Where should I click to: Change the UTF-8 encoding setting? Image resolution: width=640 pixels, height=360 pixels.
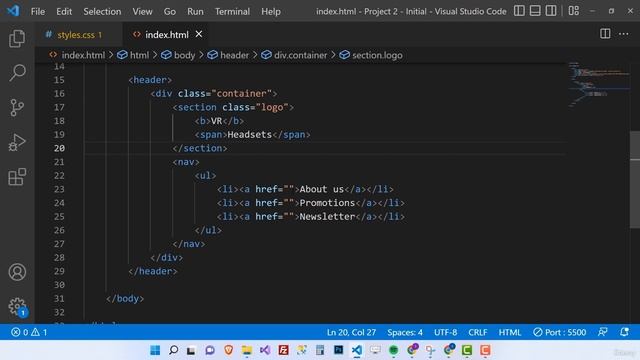pos(445,332)
